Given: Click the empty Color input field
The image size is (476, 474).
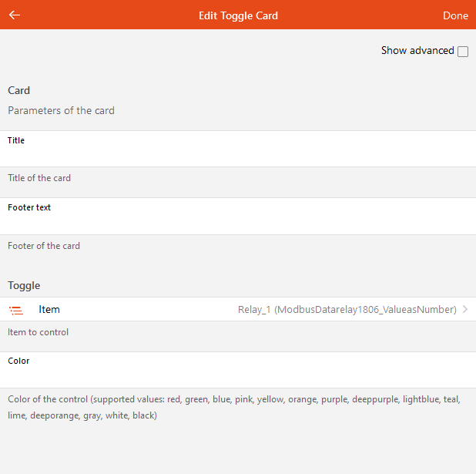Looking at the screenshot, I should [238, 375].
